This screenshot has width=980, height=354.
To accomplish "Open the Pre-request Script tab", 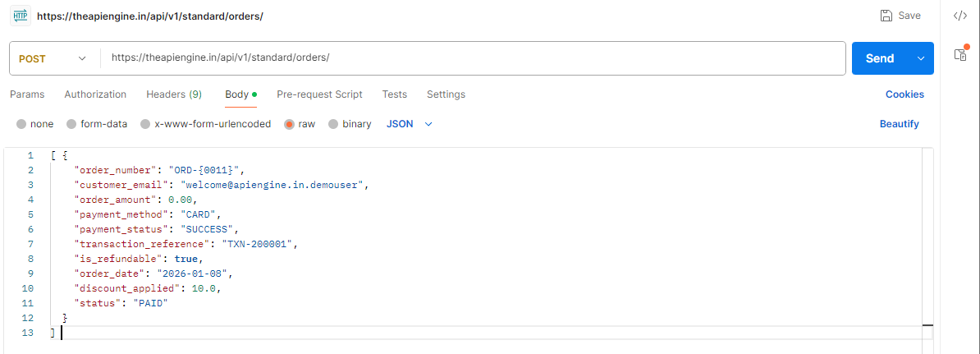I will point(319,94).
